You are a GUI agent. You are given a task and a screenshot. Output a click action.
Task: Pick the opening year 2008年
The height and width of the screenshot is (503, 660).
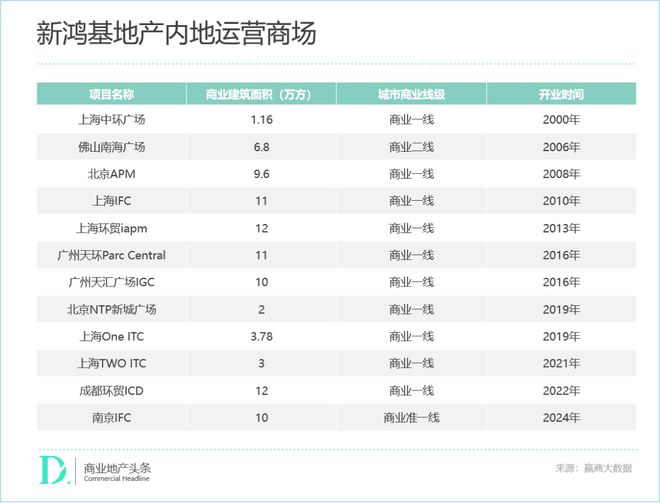561,174
